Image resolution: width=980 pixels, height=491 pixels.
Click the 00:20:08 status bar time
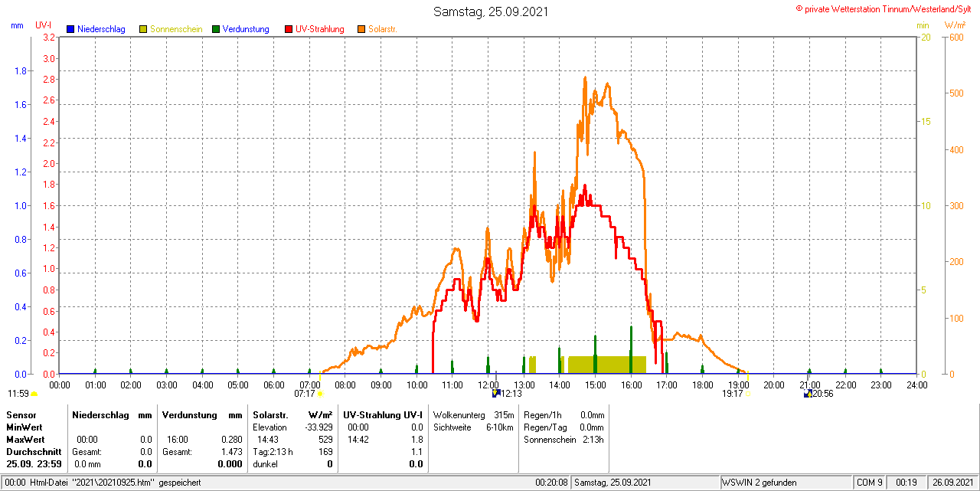(x=551, y=483)
